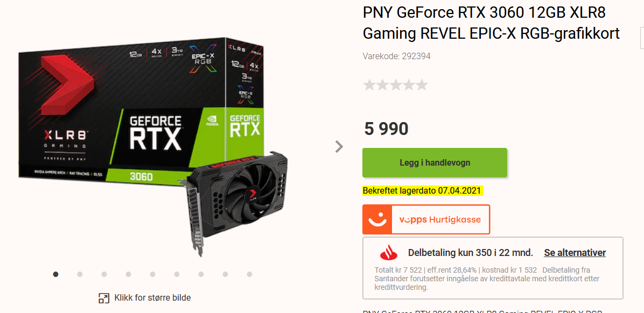Click the Santander flame logo
The image size is (644, 313).
tap(389, 253)
